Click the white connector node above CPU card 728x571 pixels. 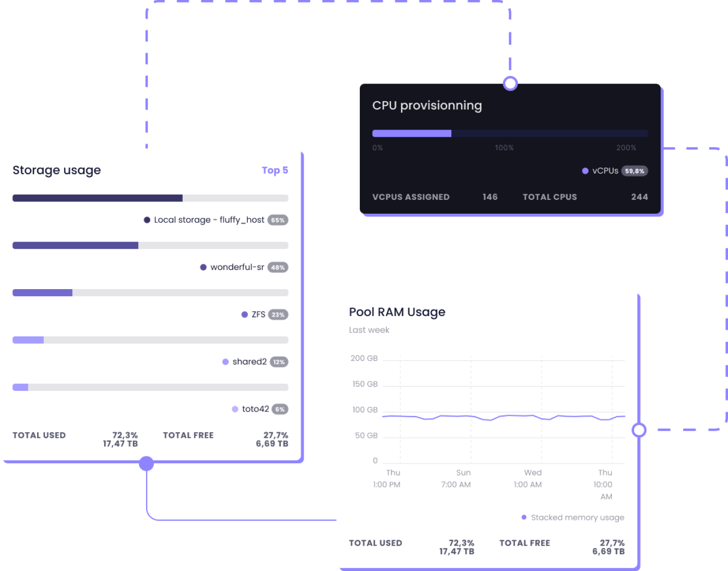coord(510,83)
